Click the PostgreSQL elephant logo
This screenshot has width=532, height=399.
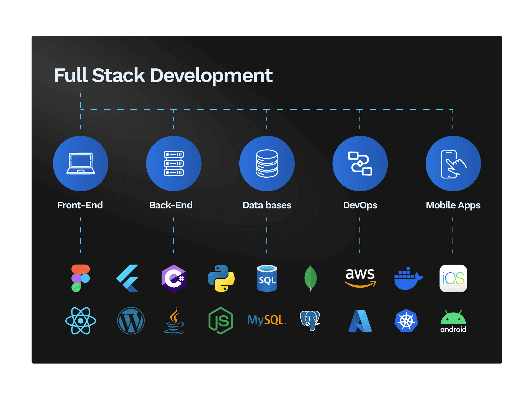[x=310, y=321]
